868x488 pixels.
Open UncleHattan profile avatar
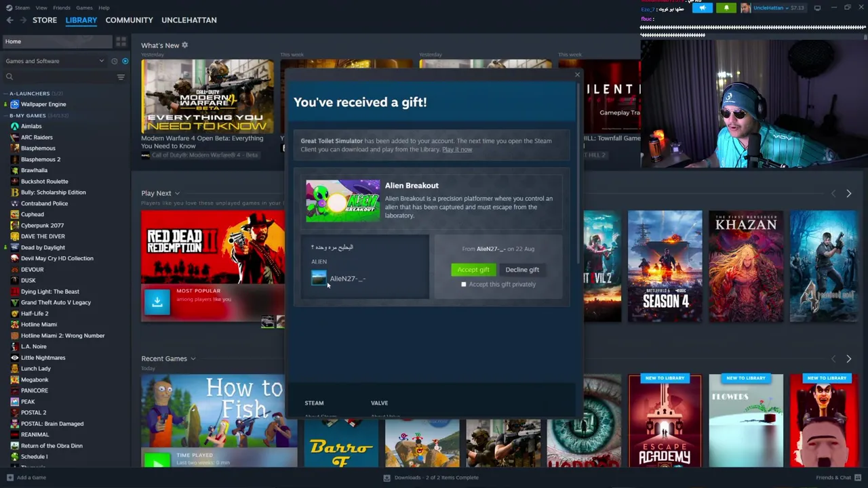746,8
